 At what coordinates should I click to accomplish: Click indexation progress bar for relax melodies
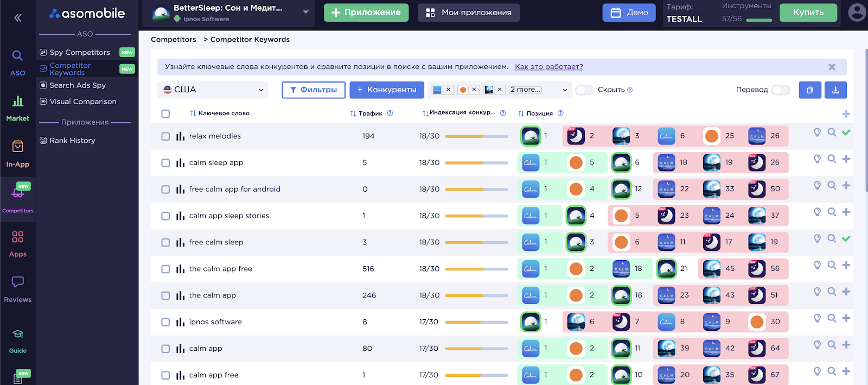(476, 136)
